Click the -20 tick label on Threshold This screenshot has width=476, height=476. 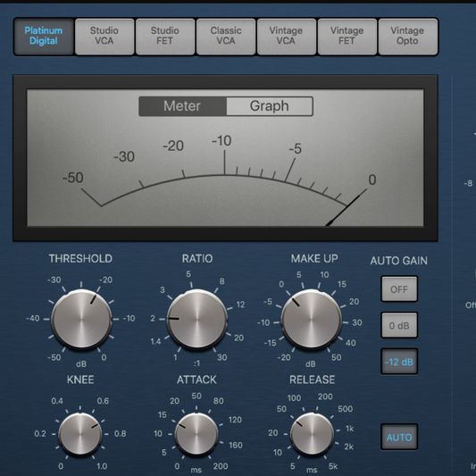tap(106, 280)
